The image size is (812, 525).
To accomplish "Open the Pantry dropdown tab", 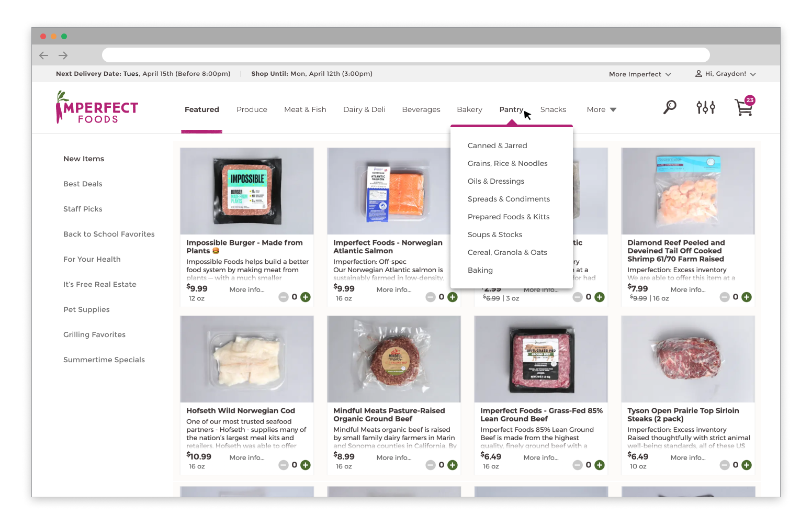I will [511, 109].
